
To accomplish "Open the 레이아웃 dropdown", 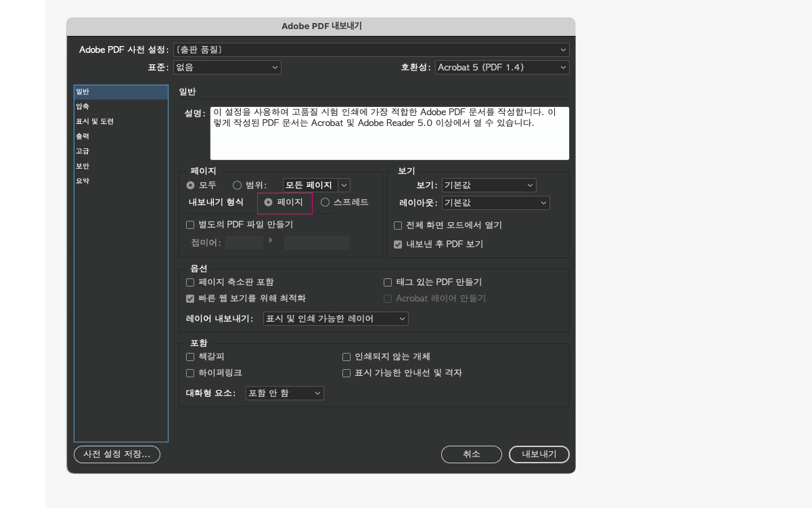I will click(495, 203).
